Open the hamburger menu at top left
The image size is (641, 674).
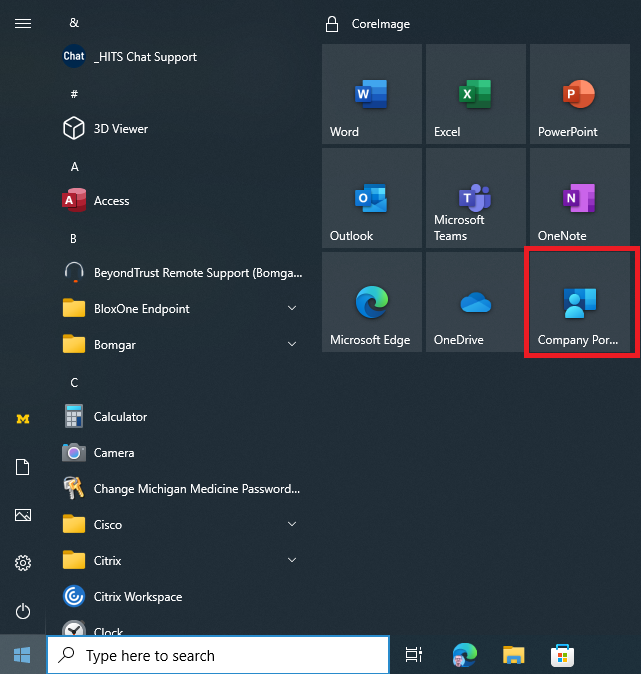[x=23, y=24]
